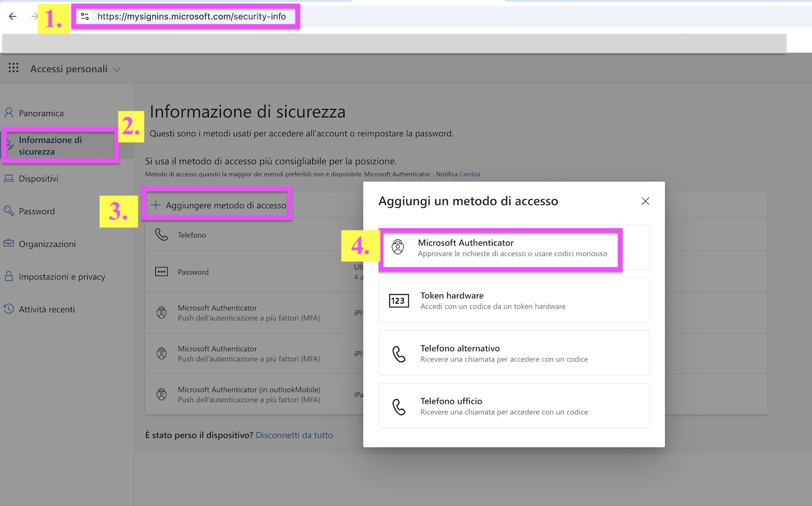The height and width of the screenshot is (506, 812).
Task: Click the site info icon in address bar
Action: [x=85, y=16]
